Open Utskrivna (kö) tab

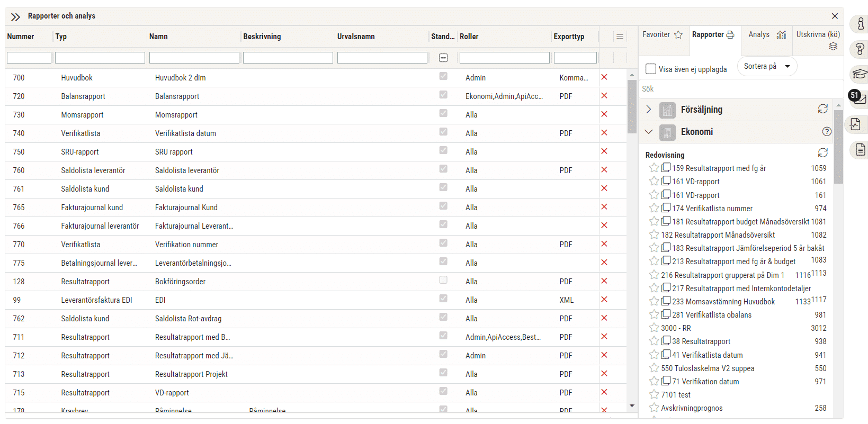(818, 40)
